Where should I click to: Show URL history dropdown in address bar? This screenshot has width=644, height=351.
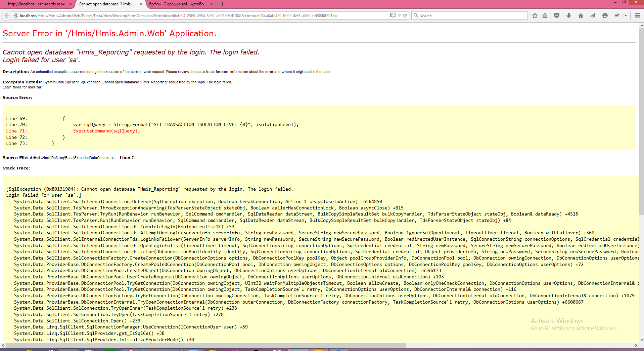[x=399, y=15]
